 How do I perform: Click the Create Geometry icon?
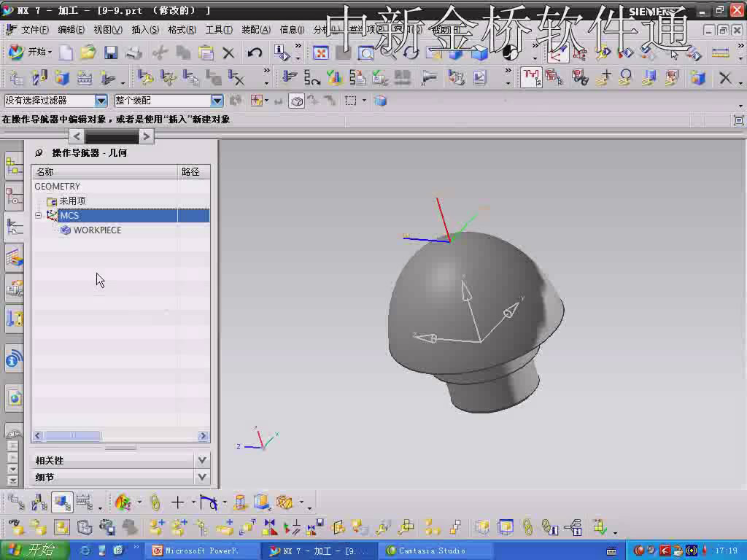(62, 77)
